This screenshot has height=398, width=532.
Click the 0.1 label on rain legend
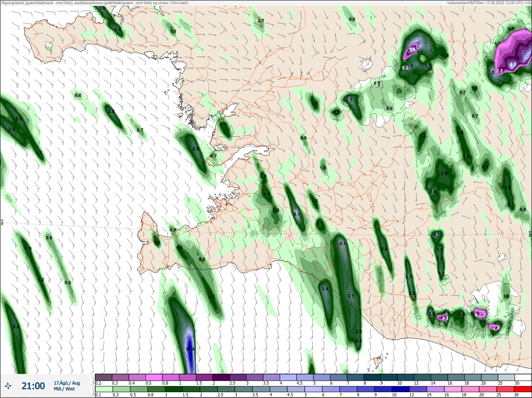(98, 395)
